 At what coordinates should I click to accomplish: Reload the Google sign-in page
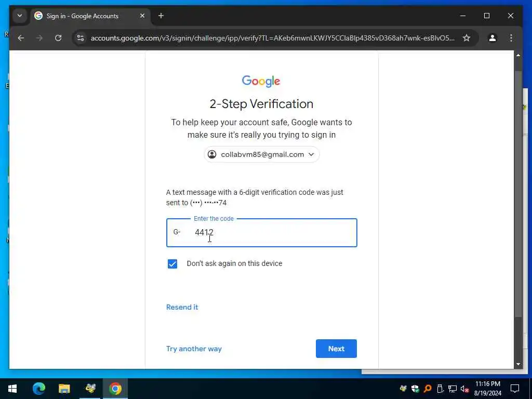(58, 38)
